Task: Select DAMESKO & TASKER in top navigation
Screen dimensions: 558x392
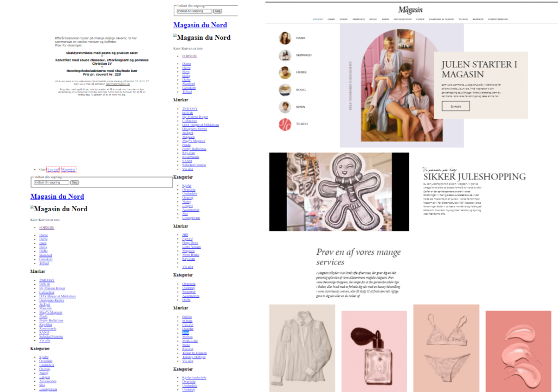Action: [x=441, y=19]
